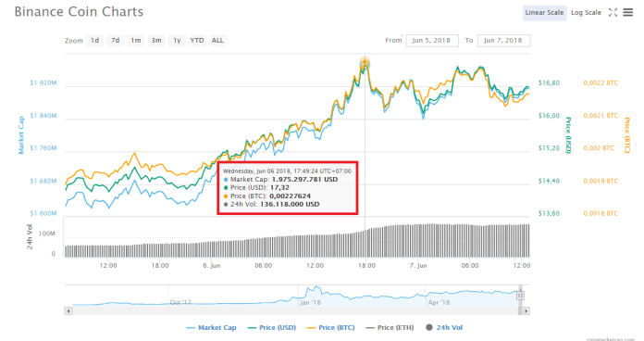Screen dimensions: 644x341
Task: Toggle Market Cap series in legend
Action: click(211, 328)
